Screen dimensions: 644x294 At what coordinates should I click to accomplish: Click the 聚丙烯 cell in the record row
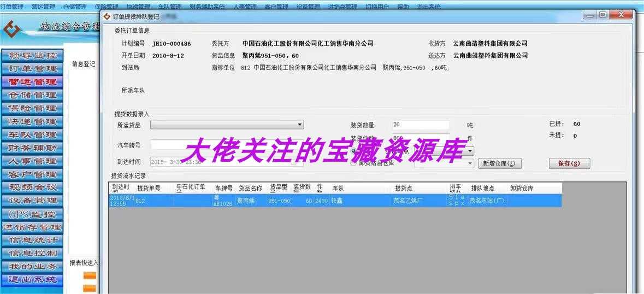251,201
